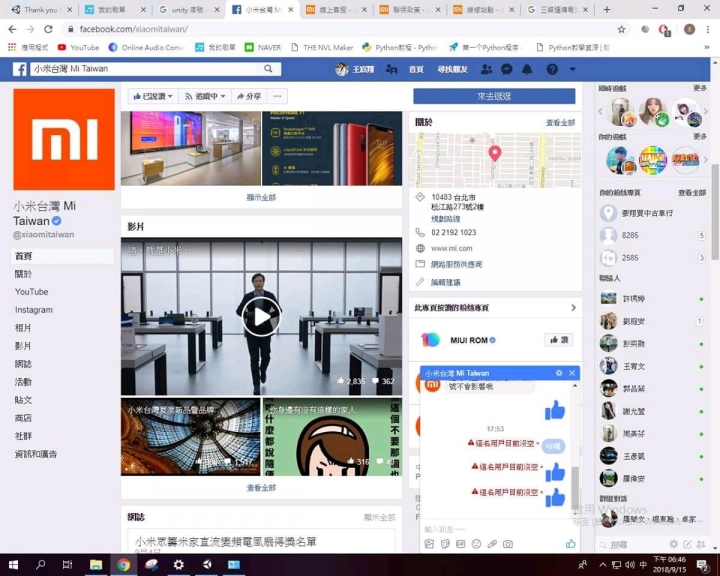Open the friend requests icon

(486, 69)
